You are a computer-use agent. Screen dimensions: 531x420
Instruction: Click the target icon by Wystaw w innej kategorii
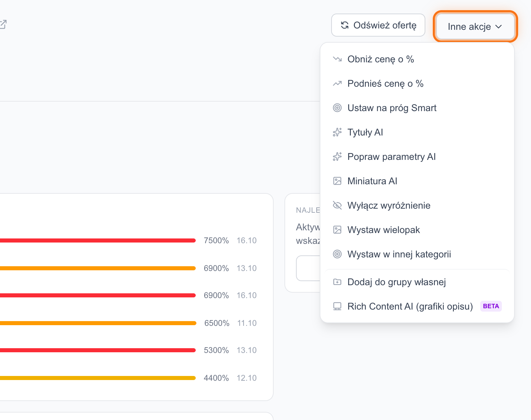pyautogui.click(x=337, y=254)
